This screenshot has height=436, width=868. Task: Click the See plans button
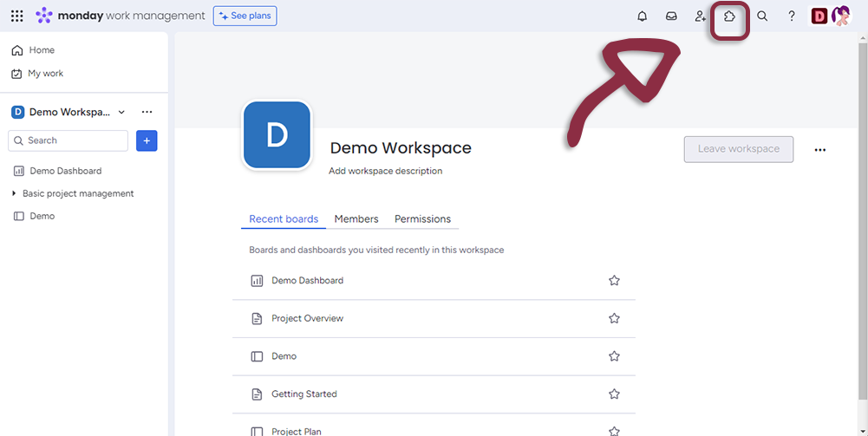[245, 16]
